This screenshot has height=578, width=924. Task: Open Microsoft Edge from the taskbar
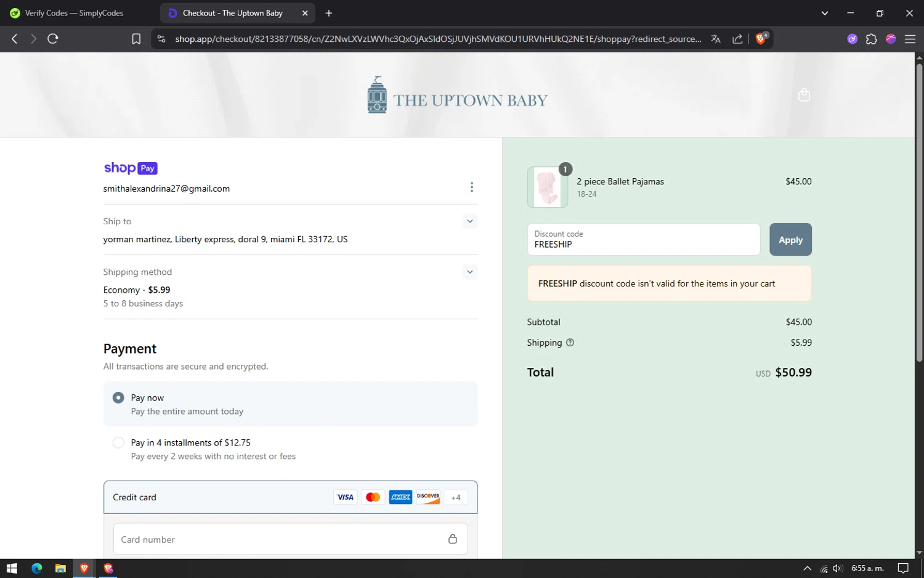36,568
